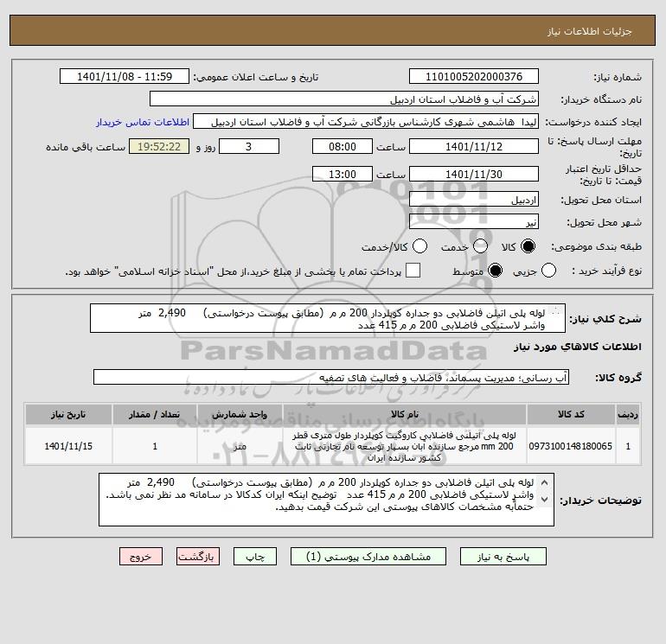Click the واحد شمارش column header
The image size is (666, 644).
click(x=240, y=414)
